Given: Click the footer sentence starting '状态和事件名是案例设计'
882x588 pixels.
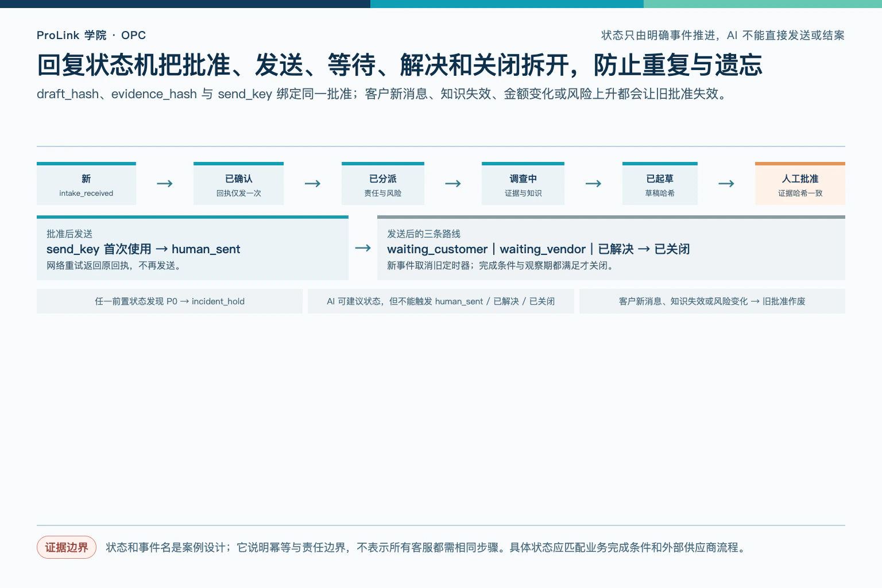Looking at the screenshot, I should (427, 547).
